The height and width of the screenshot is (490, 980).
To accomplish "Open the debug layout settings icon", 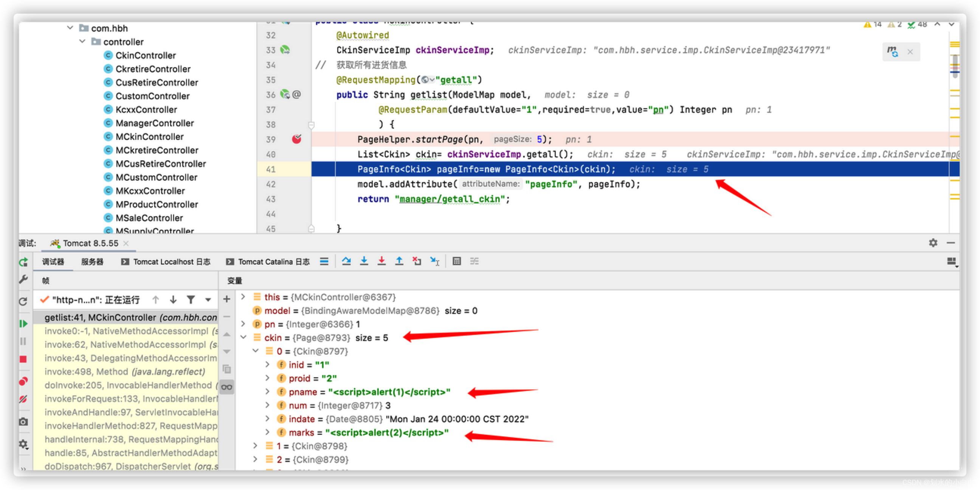I will (952, 261).
